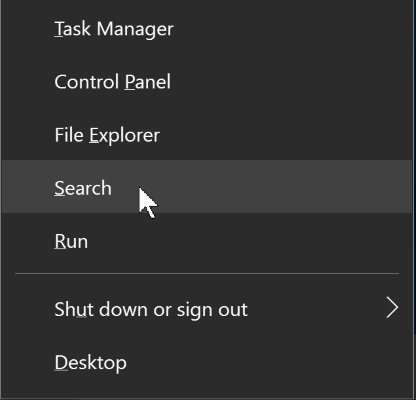Pick the Control Panel menu entry
416x400 pixels.
(x=207, y=82)
